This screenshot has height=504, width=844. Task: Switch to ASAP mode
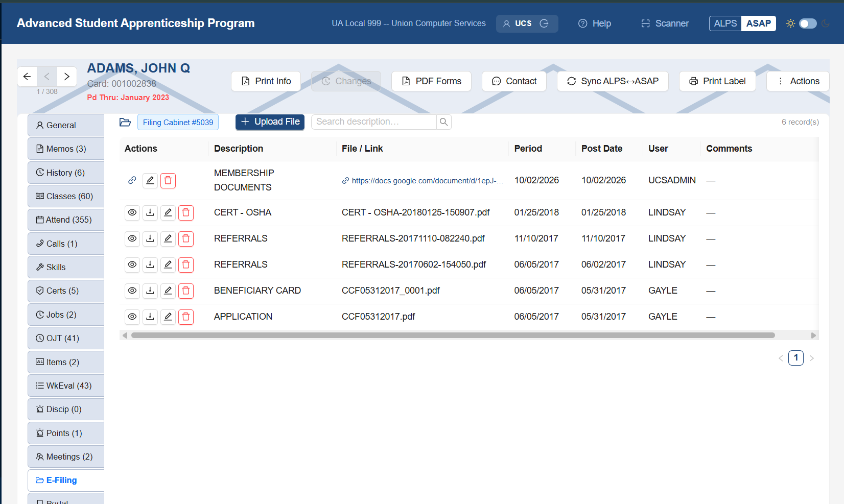[759, 23]
